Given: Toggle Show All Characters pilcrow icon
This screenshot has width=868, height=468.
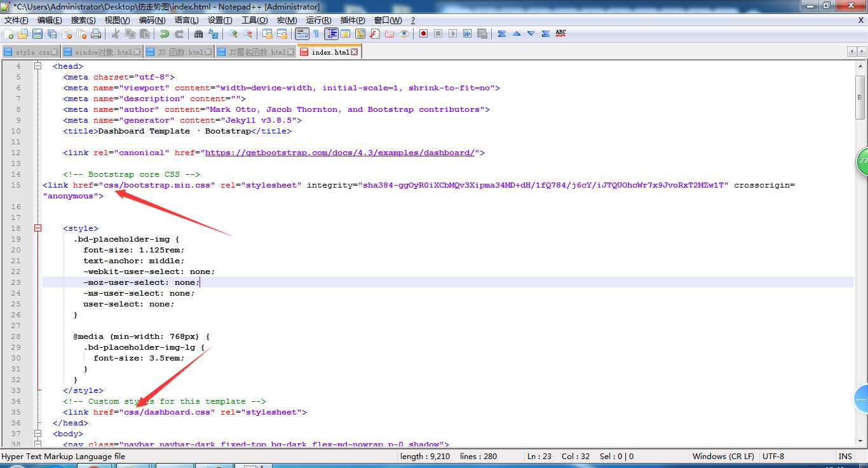Looking at the screenshot, I should coord(316,34).
